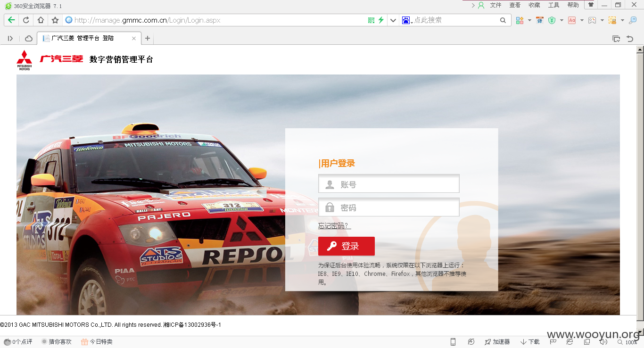
Task: Open the red Aa font tool icon
Action: pyautogui.click(x=572, y=20)
